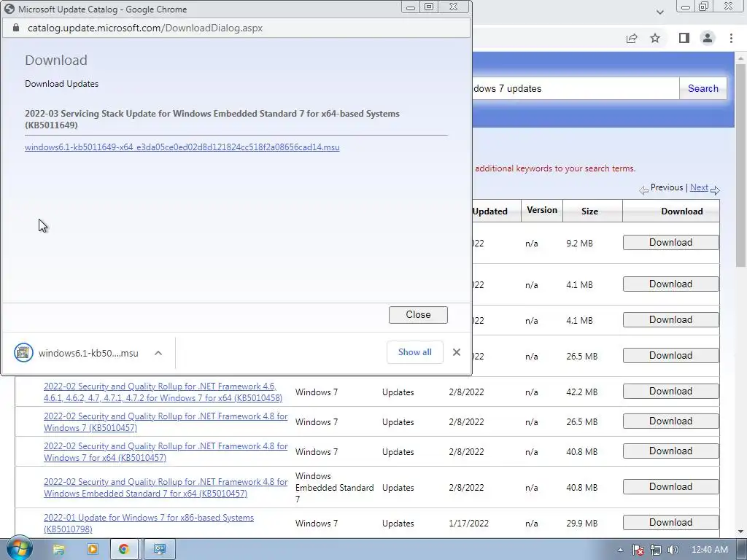The image size is (747, 560).
Task: Download the 29.9 MB KB5010798 update
Action: point(671,522)
